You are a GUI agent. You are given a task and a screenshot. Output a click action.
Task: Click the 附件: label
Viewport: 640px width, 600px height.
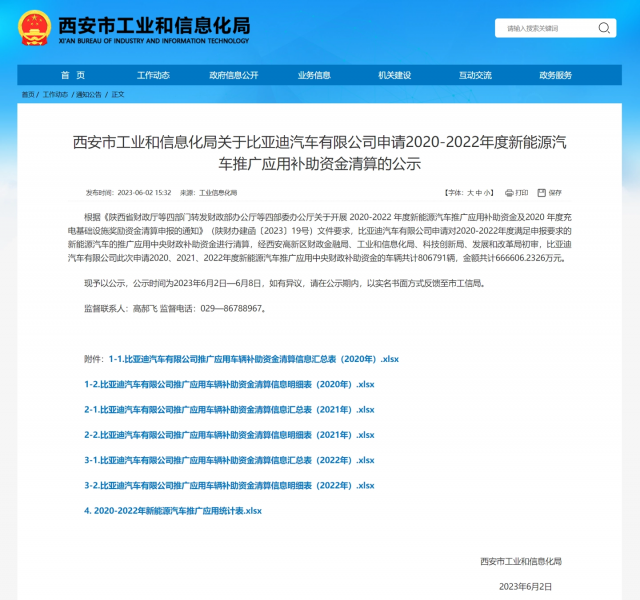[94, 359]
